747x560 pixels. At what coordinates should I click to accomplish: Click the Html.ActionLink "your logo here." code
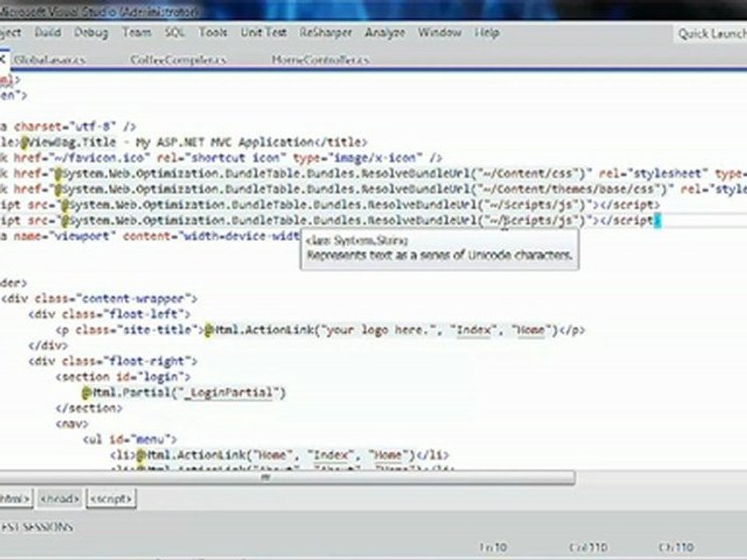(x=381, y=330)
